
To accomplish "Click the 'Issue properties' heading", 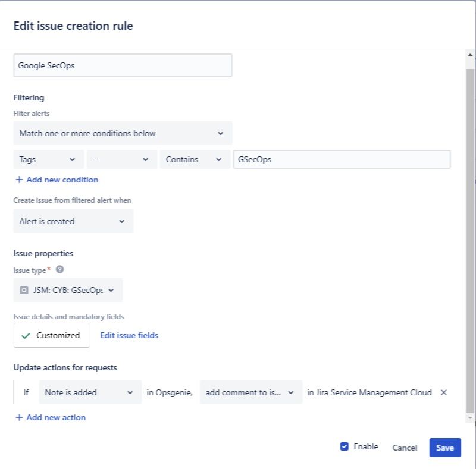I will (43, 253).
